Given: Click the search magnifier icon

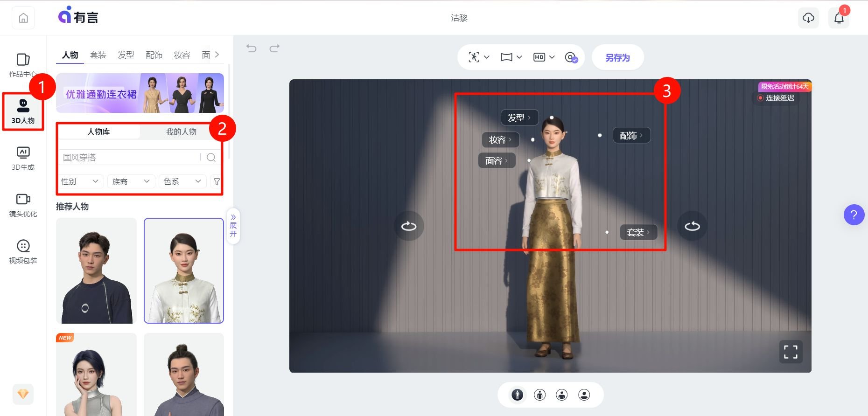Looking at the screenshot, I should (211, 157).
